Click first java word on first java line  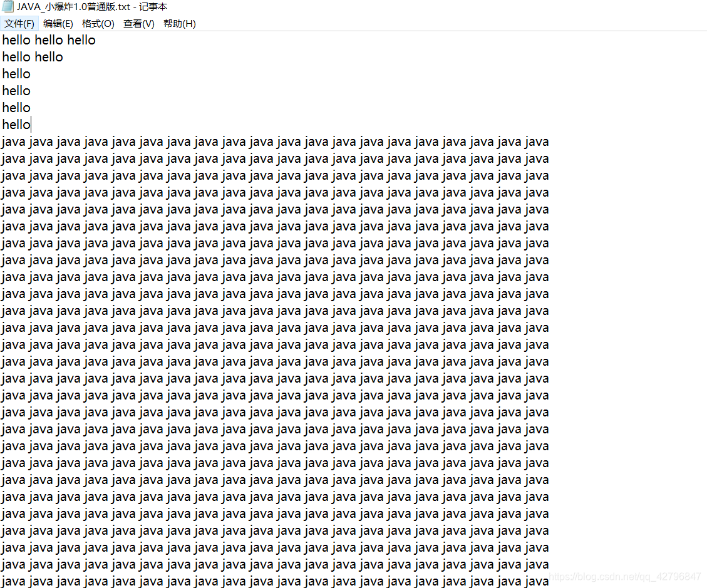tap(13, 142)
